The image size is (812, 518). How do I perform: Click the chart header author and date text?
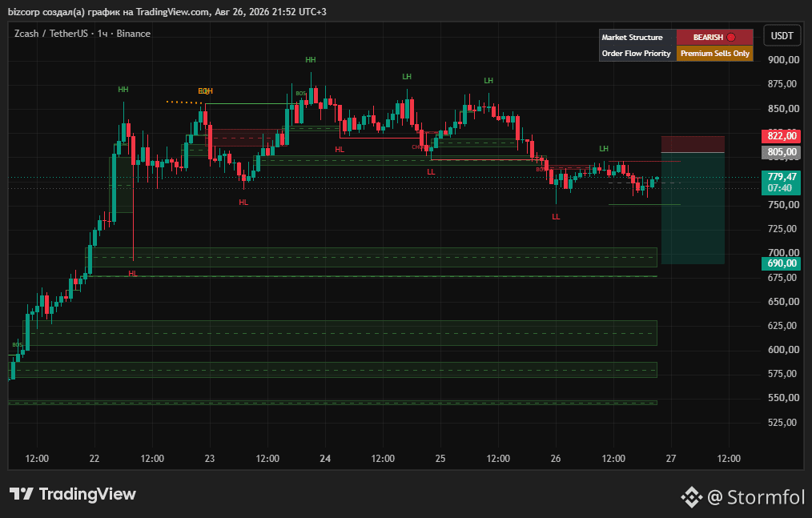(167, 11)
